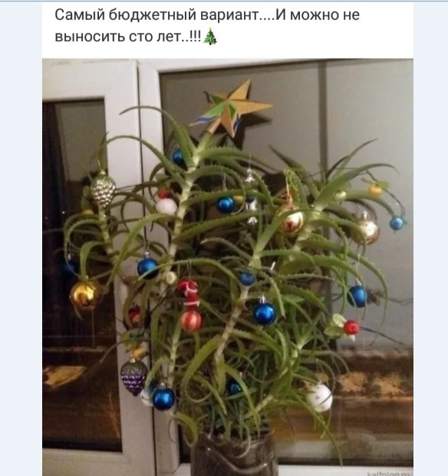The image size is (448, 476).
Task: Open the attached aloe plant photo
Action: click(x=228, y=267)
